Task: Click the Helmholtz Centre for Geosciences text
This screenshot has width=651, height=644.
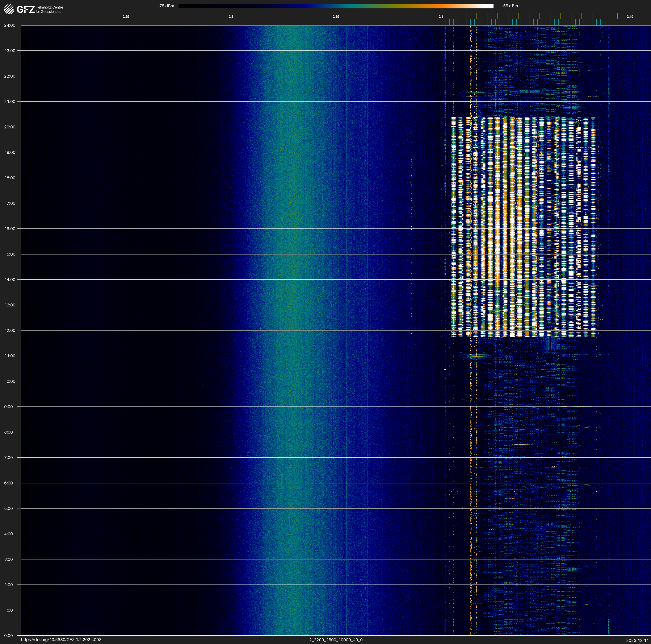Action: [x=49, y=9]
